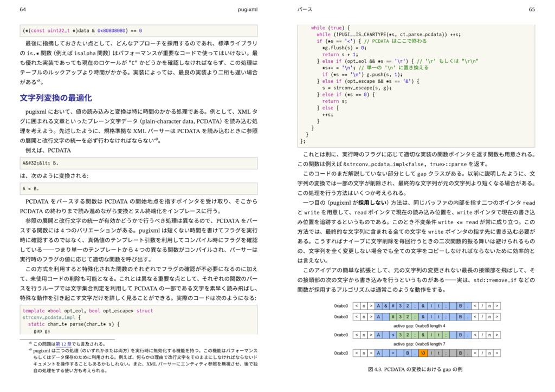
Task: Click the orange \0 cell in the diagram
Action: pos(423,353)
